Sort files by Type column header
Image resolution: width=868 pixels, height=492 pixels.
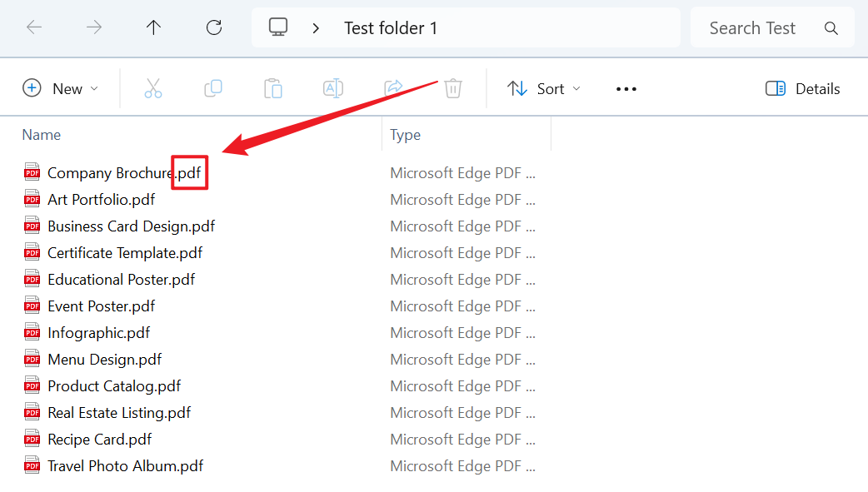pos(406,135)
